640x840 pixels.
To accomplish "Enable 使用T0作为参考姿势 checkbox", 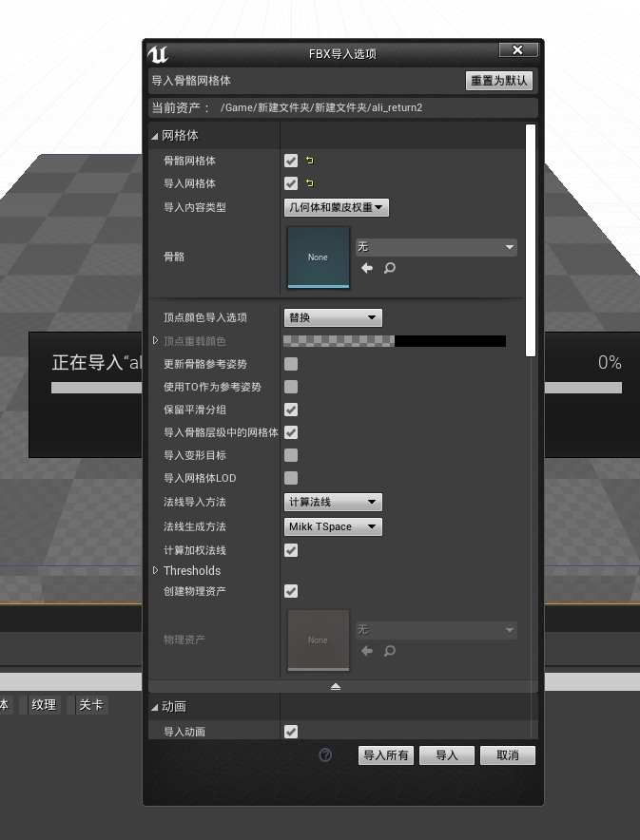I will click(291, 387).
